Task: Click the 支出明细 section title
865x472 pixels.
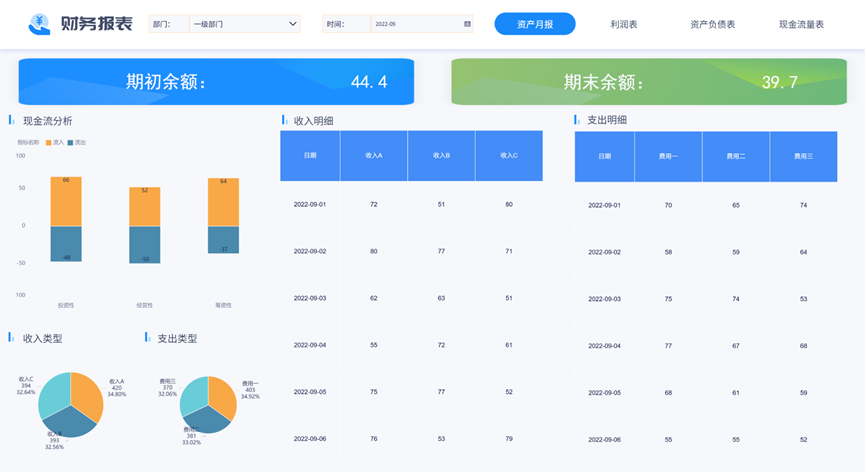Action: coord(607,120)
